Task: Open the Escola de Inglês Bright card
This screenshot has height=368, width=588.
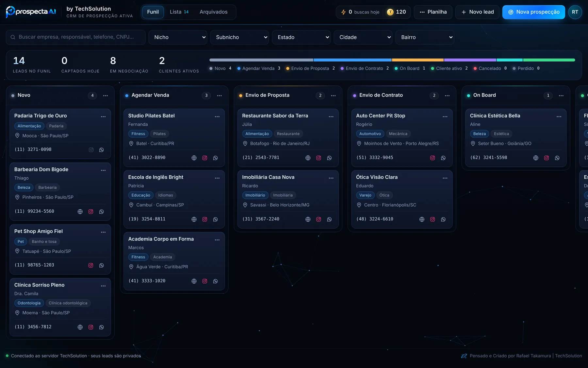Action: tap(174, 199)
